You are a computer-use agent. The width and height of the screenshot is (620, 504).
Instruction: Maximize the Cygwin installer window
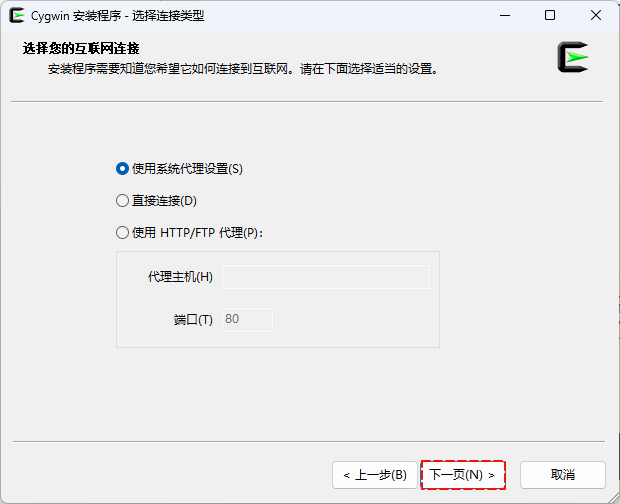pyautogui.click(x=550, y=15)
